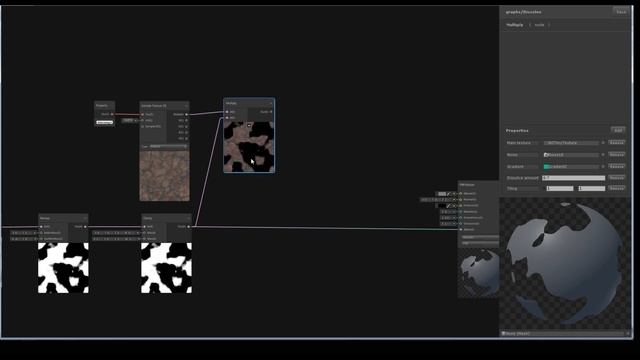
Task: Click the In port on Clamp node
Action: point(144,227)
